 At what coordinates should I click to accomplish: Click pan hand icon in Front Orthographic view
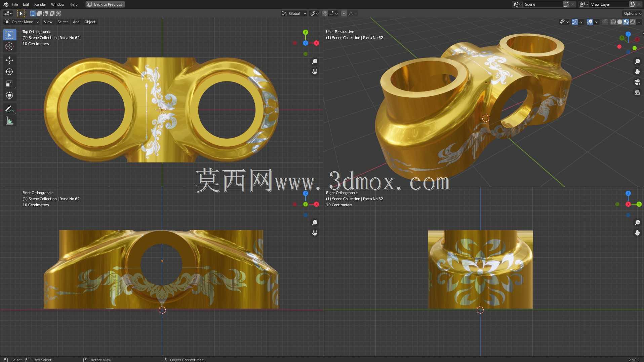[315, 233]
